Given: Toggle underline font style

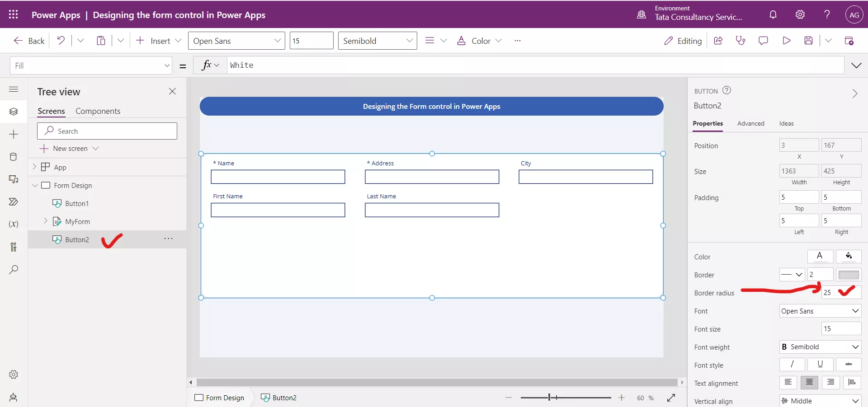Looking at the screenshot, I should coord(820,365).
